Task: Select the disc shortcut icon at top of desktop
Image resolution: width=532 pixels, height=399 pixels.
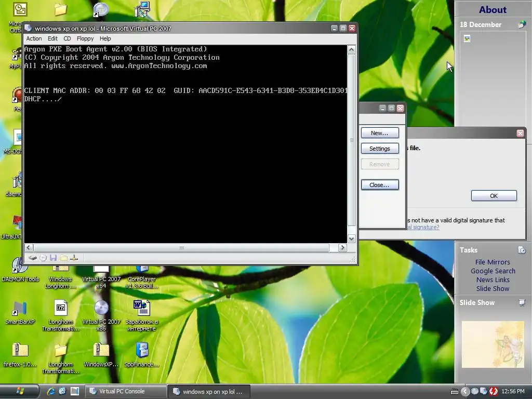Action: (101, 9)
